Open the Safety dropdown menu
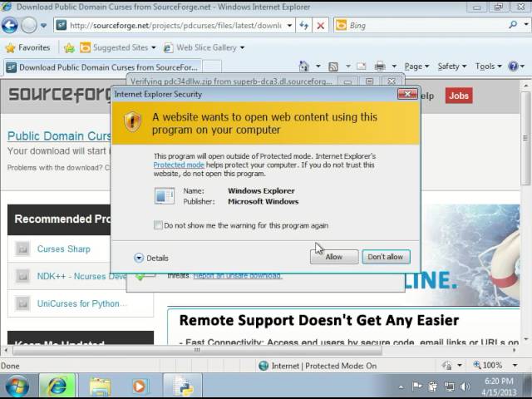Image resolution: width=532 pixels, height=399 pixels. coord(451,66)
